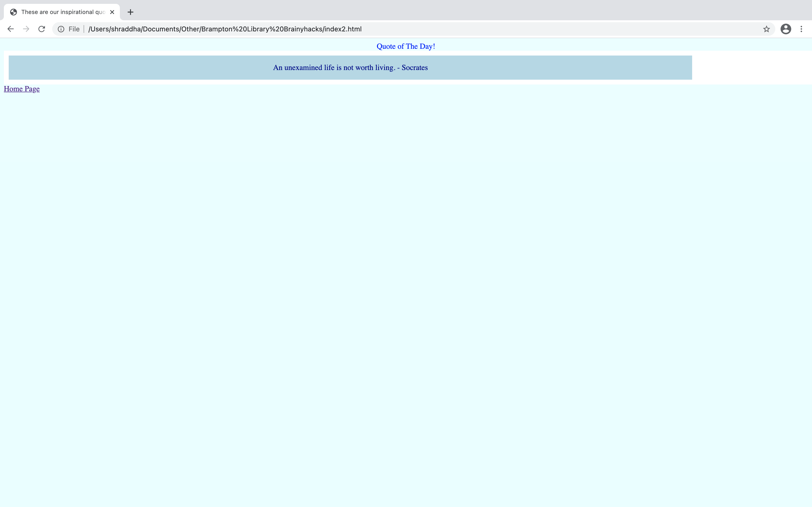Viewport: 812px width, 507px height.
Task: Click the white area beside the quote box
Action: tap(752, 68)
